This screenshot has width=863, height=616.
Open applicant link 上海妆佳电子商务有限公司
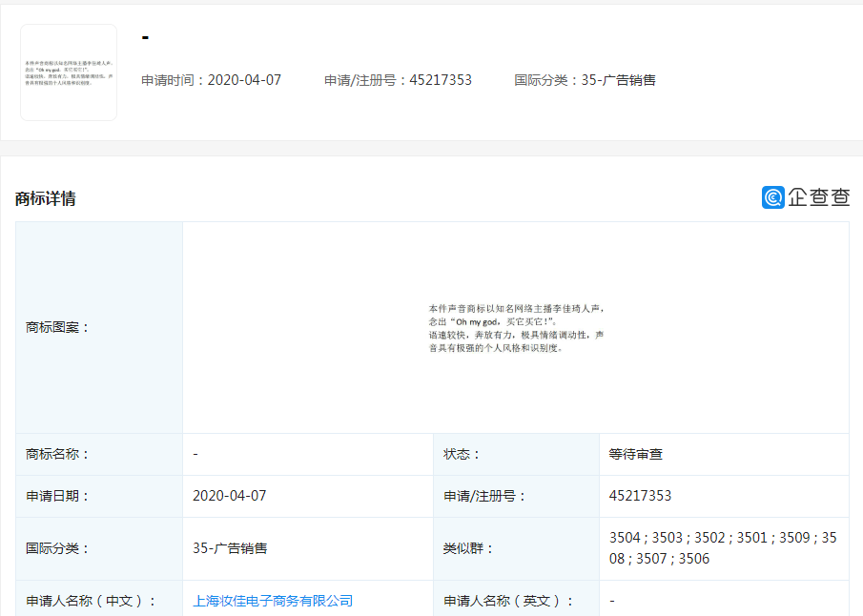[x=273, y=601]
